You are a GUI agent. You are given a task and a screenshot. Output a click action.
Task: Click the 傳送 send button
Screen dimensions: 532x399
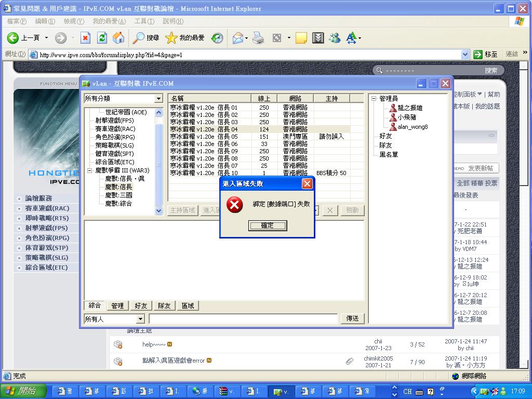pyautogui.click(x=352, y=318)
